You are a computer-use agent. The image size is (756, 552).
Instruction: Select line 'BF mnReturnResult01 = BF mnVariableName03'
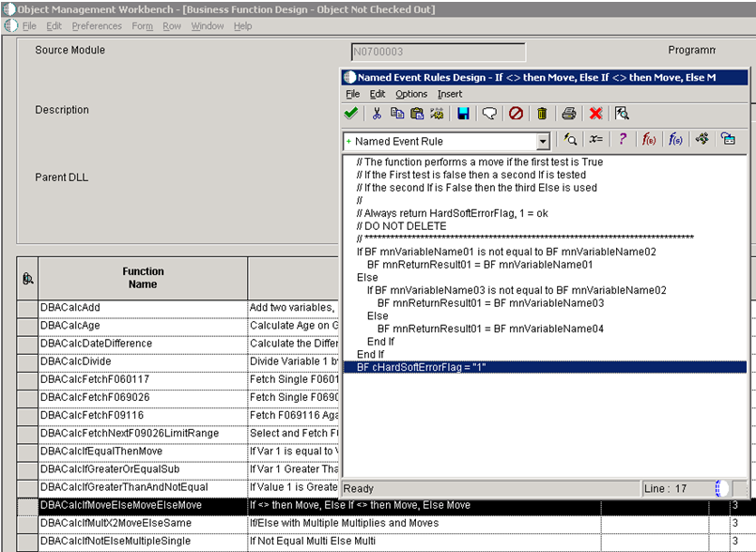[491, 303]
